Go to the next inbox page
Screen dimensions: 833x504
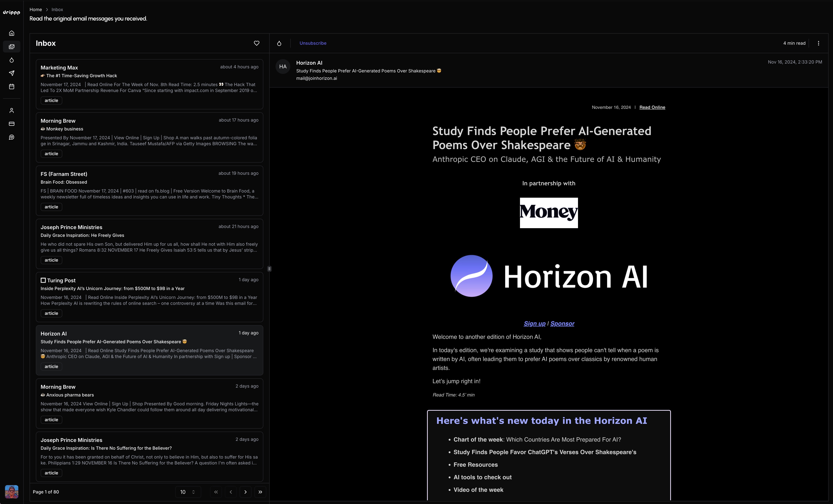(245, 492)
